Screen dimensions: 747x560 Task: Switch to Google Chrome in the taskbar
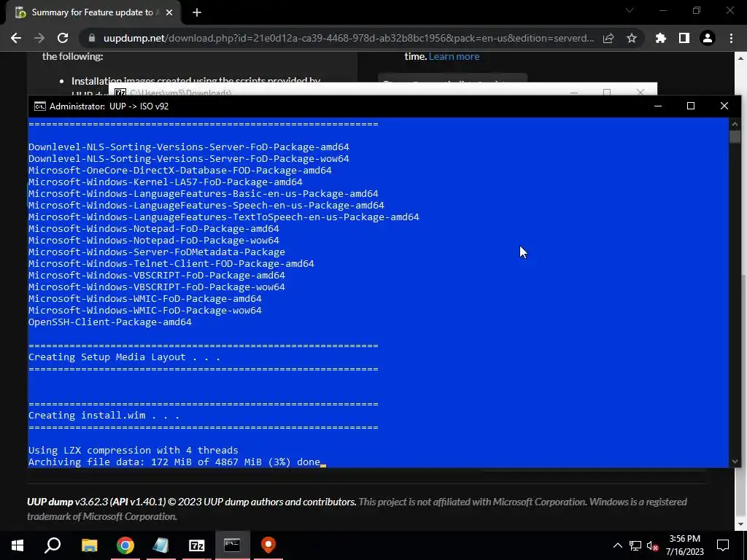(x=125, y=545)
